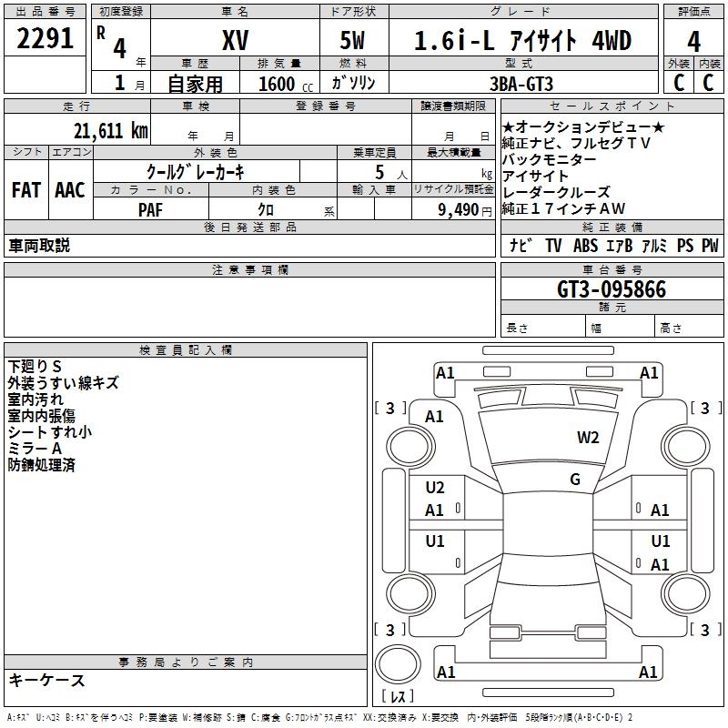Select grade text 1.6i-L アイサイト 4WD
Image resolution: width=728 pixels, height=728 pixels.
[522, 40]
